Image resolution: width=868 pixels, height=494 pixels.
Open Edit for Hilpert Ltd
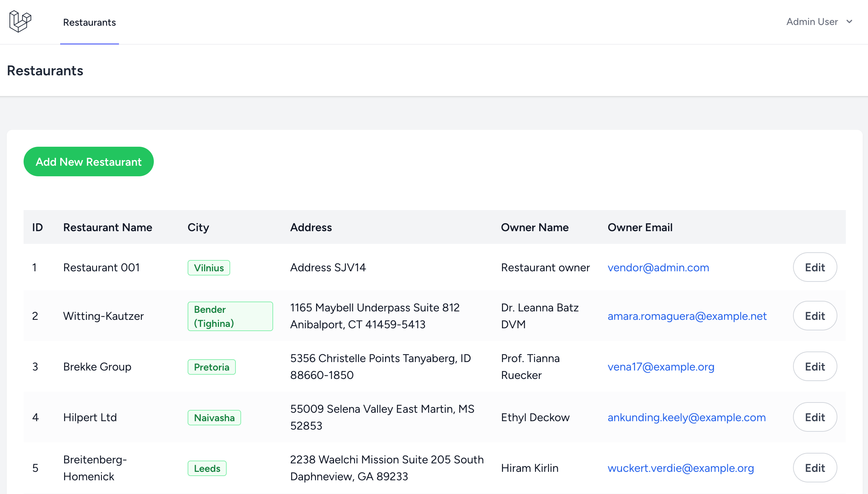[814, 417]
